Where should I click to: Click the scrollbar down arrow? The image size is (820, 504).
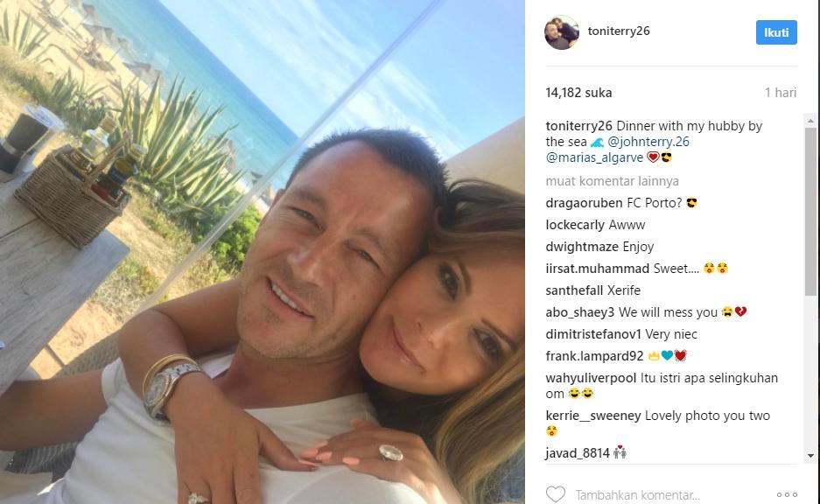point(810,456)
